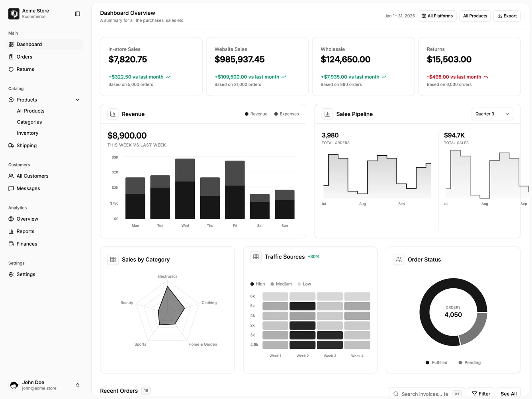Click the chart icon beside Sales Pipeline

(327, 114)
